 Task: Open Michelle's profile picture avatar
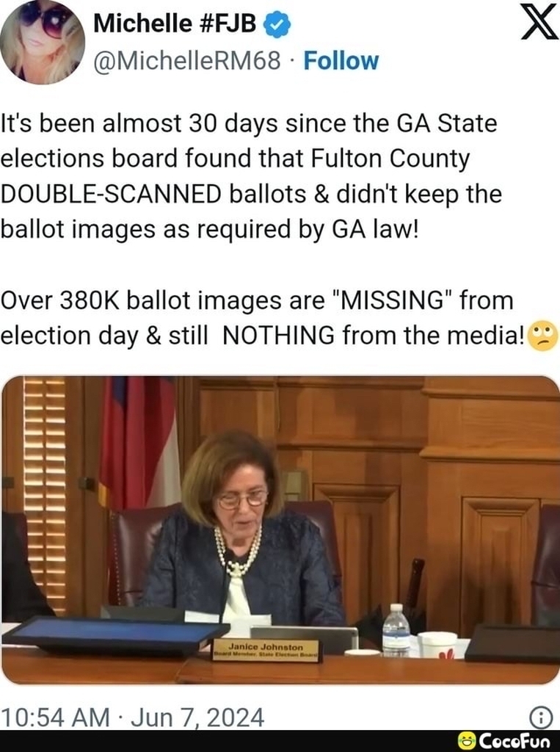[42, 42]
